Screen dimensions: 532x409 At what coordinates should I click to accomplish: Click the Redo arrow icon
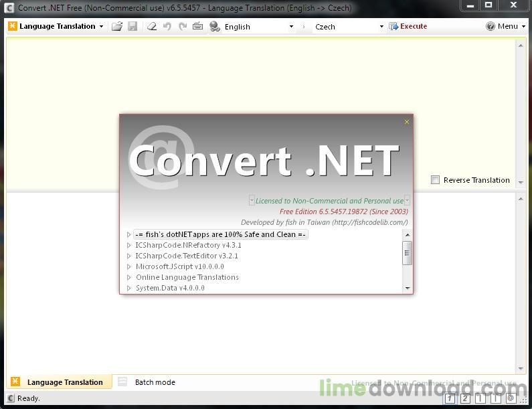[x=183, y=27]
